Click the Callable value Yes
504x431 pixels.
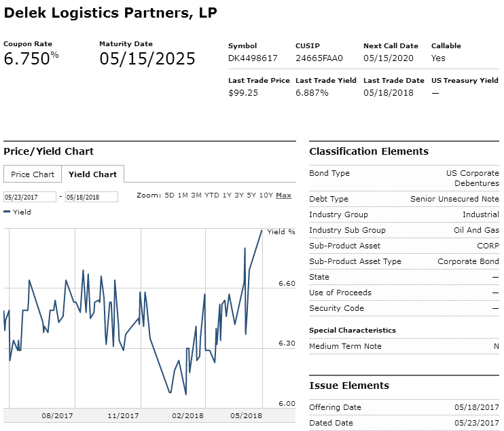pos(438,58)
